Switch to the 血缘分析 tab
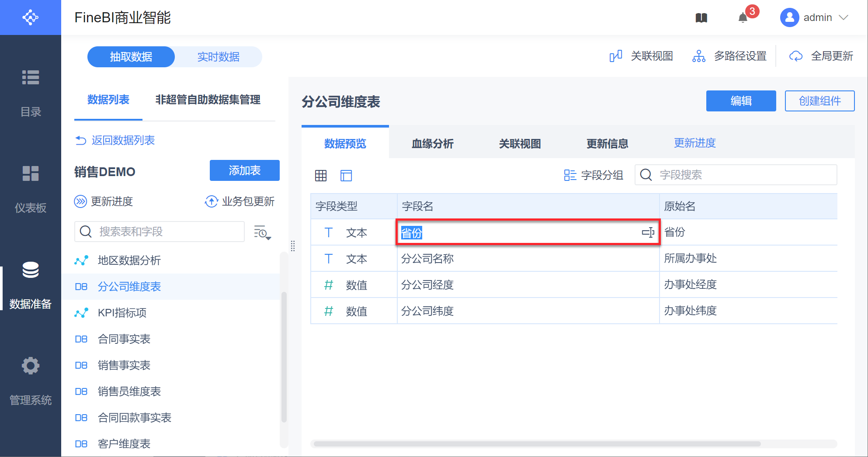The width and height of the screenshot is (868, 457). [x=432, y=144]
